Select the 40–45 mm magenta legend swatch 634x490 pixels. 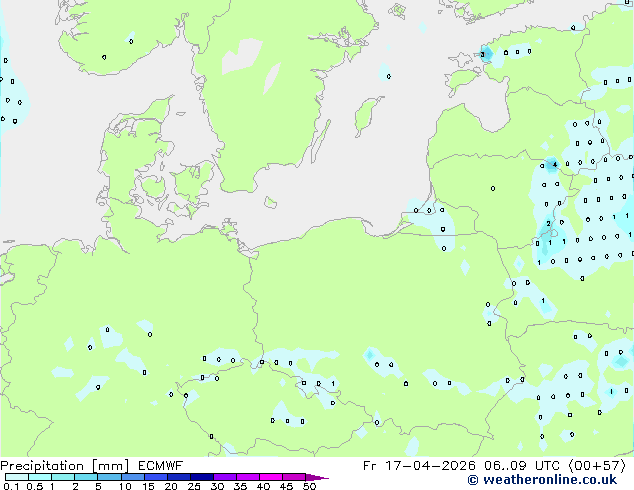(271, 477)
